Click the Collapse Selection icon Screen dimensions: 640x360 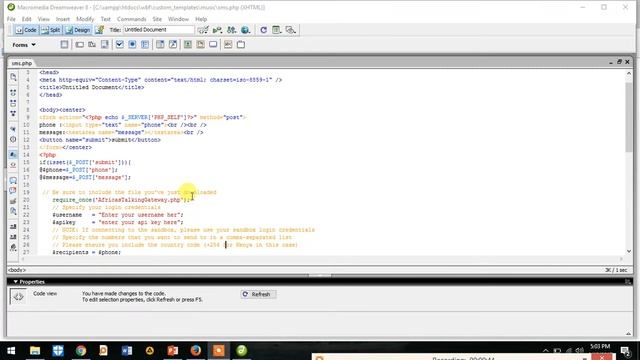pyautogui.click(x=13, y=103)
